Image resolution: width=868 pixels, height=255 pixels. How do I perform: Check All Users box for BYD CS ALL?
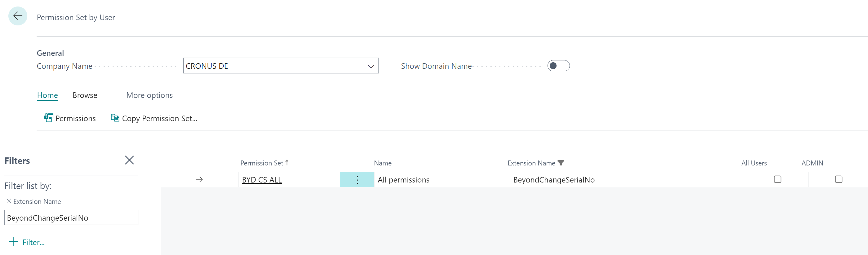click(x=777, y=179)
